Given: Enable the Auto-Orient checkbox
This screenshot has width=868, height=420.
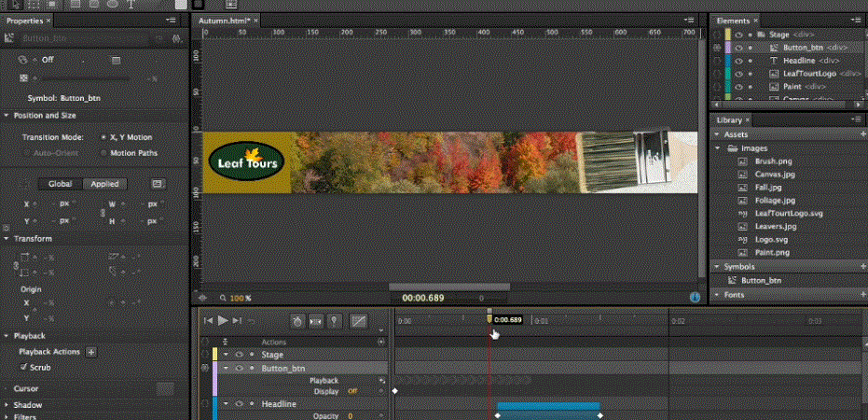Looking at the screenshot, I should point(26,153).
